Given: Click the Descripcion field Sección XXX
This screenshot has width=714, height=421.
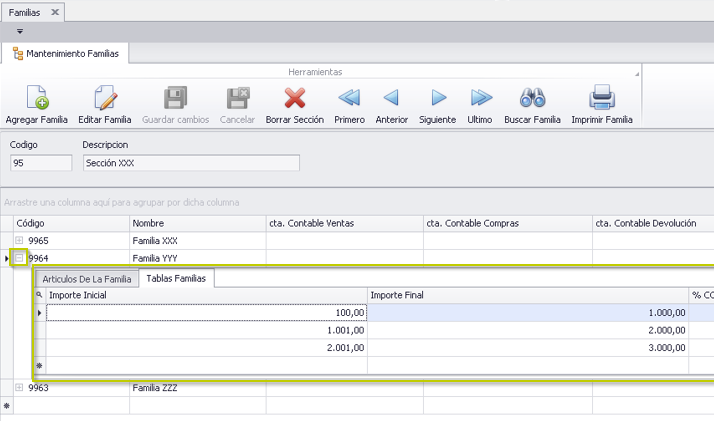Looking at the screenshot, I should [191, 163].
